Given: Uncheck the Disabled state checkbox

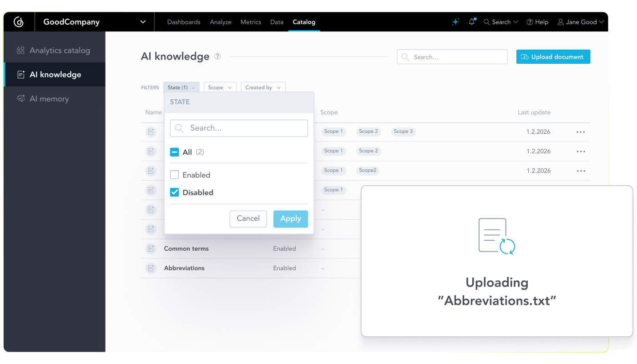Looking at the screenshot, I should (174, 192).
